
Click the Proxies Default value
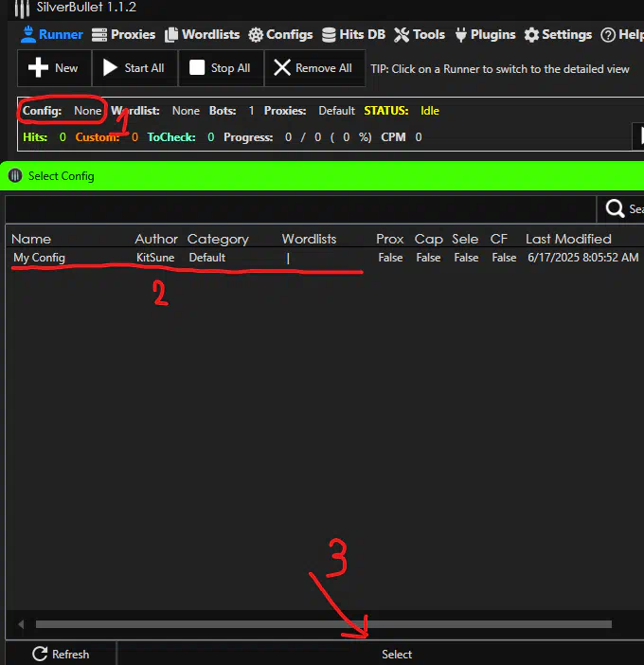(x=336, y=111)
